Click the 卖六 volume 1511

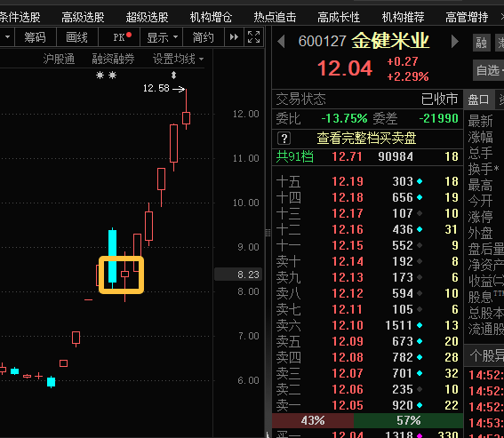tap(398, 325)
